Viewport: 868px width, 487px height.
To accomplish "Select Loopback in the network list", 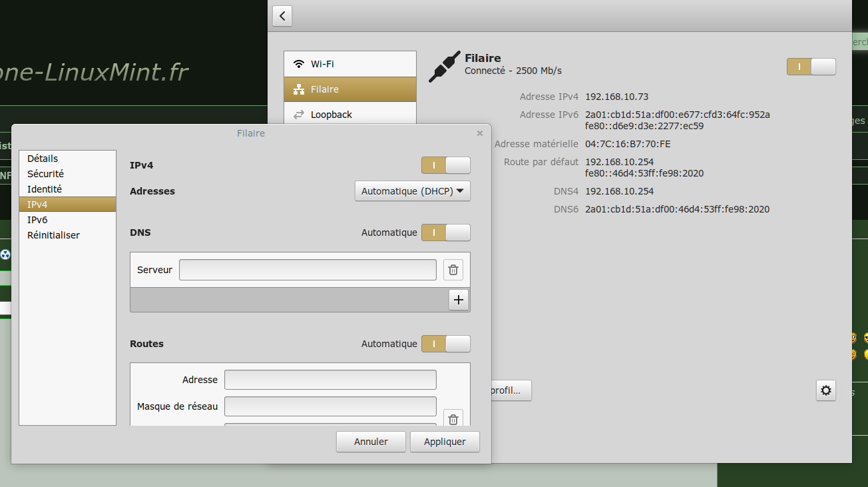I will click(x=349, y=115).
